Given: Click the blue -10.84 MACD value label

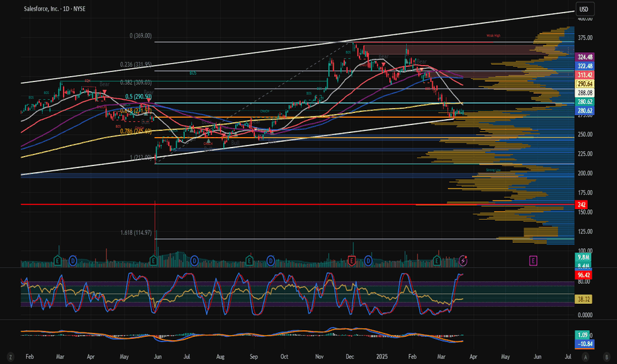Looking at the screenshot, I should click(x=585, y=344).
